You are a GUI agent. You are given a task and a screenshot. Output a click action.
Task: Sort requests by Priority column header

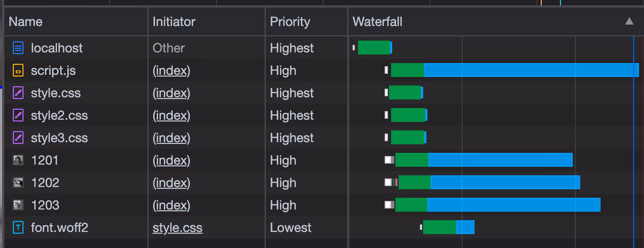pos(290,22)
